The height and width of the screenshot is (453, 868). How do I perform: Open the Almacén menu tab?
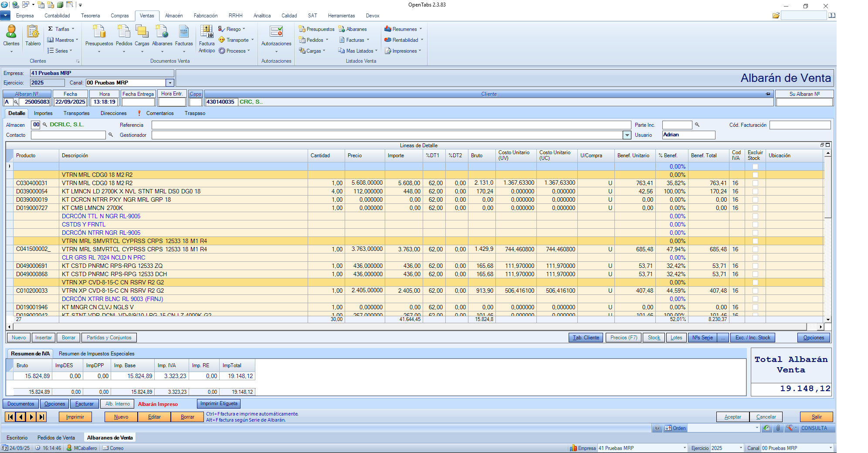(174, 16)
